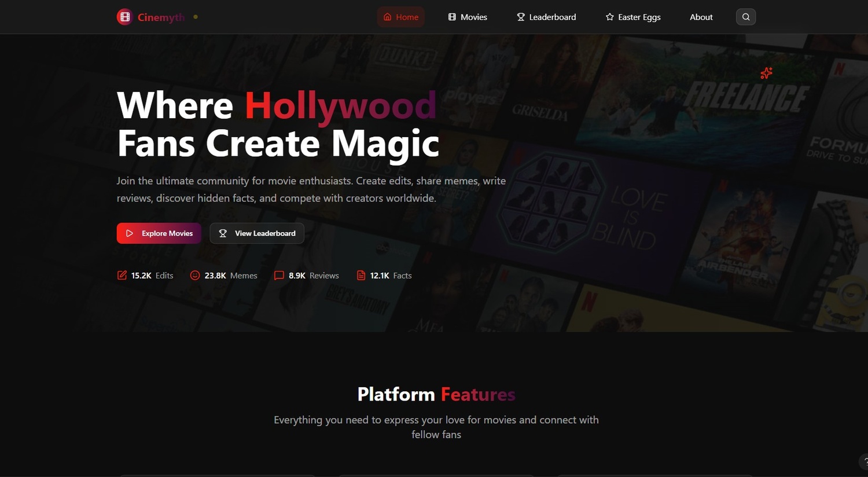Click the Cinemyth film logo icon
Screen dimensions: 868x477
124,17
